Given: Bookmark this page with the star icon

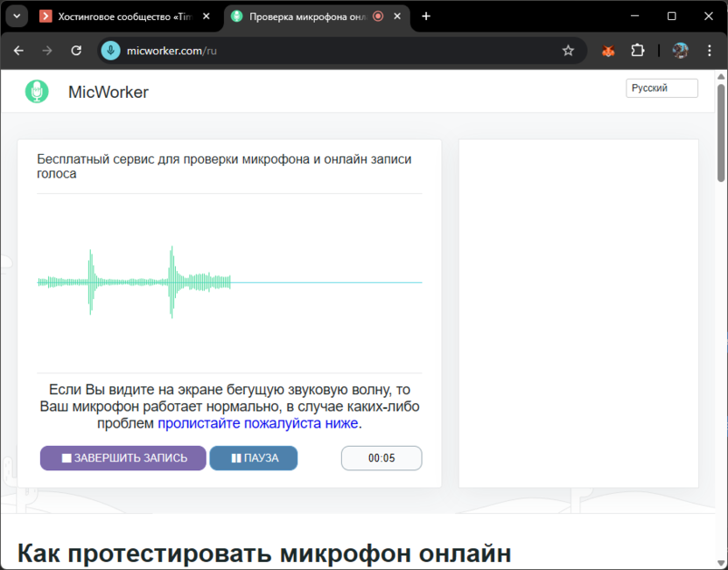Looking at the screenshot, I should pos(568,51).
